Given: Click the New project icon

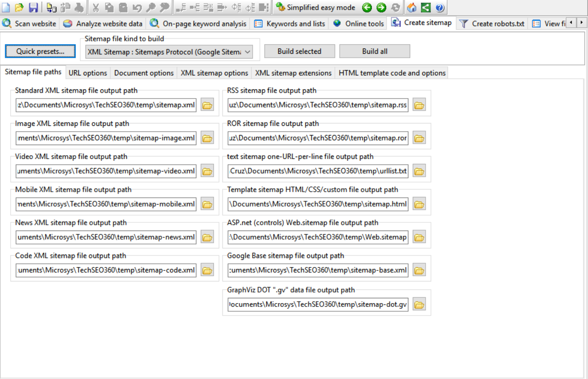Looking at the screenshot, I should pos(6,7).
